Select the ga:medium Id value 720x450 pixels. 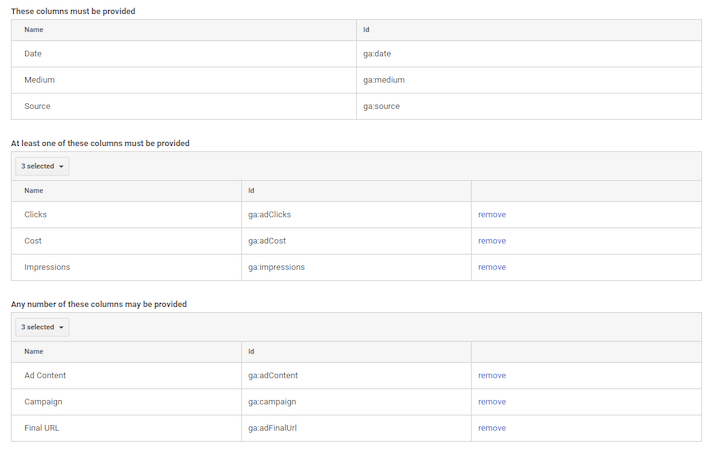pos(384,80)
